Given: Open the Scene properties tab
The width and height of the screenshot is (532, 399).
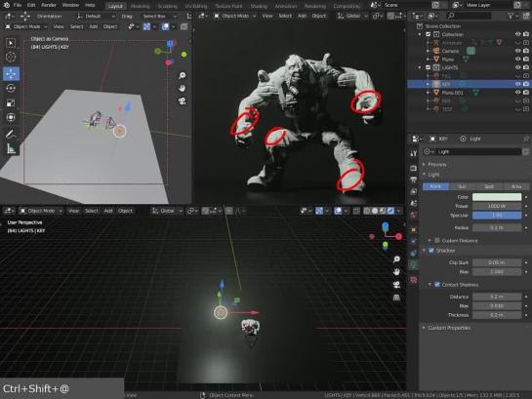Looking at the screenshot, I should coord(413,203).
